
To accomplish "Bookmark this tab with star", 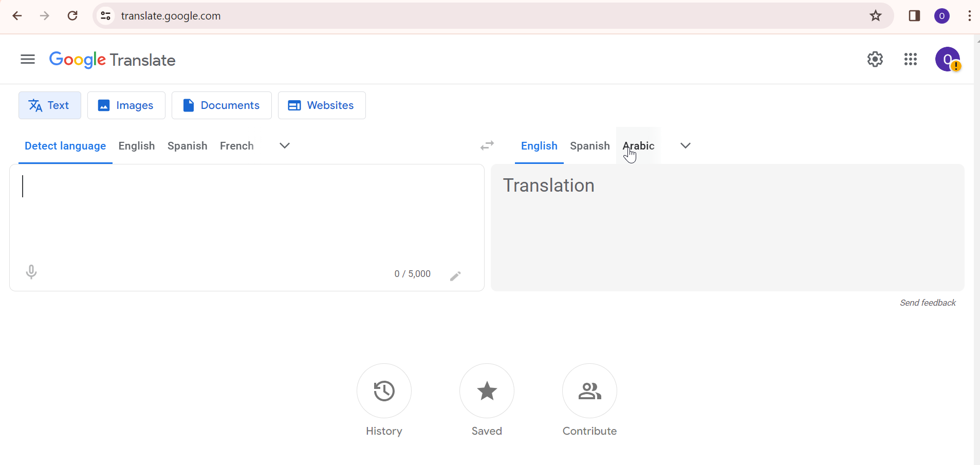I will (x=876, y=16).
